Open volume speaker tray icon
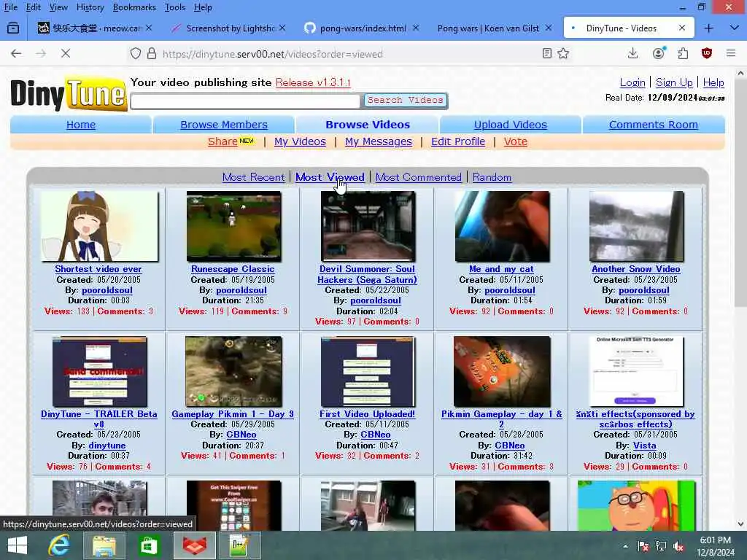747x560 pixels. coord(678,546)
